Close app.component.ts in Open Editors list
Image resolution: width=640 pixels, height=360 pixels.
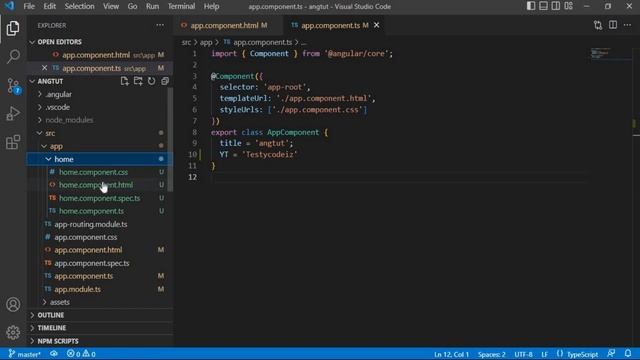tap(44, 68)
